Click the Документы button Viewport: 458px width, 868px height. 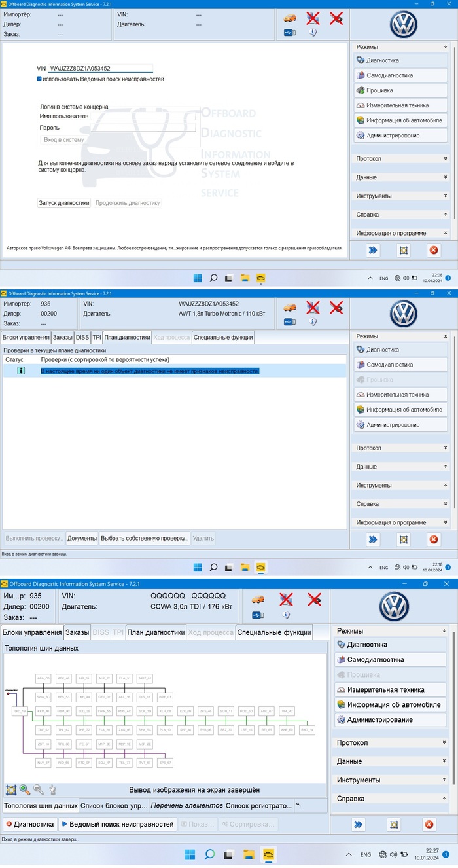[82, 538]
